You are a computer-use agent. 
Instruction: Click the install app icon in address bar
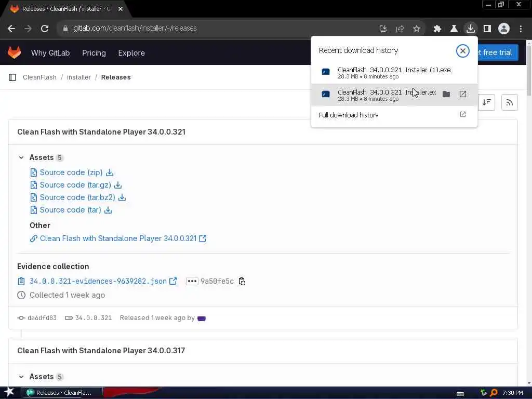click(383, 29)
